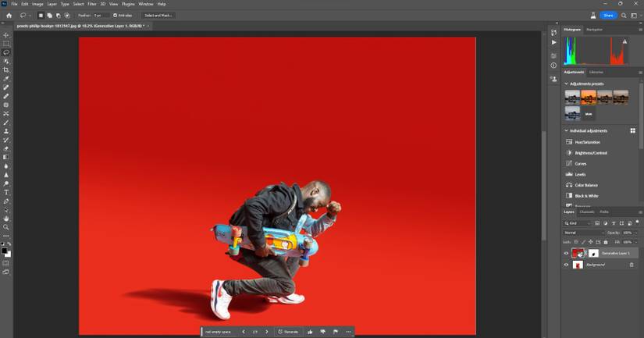Choose Subtract from selection mode

(x=58, y=15)
